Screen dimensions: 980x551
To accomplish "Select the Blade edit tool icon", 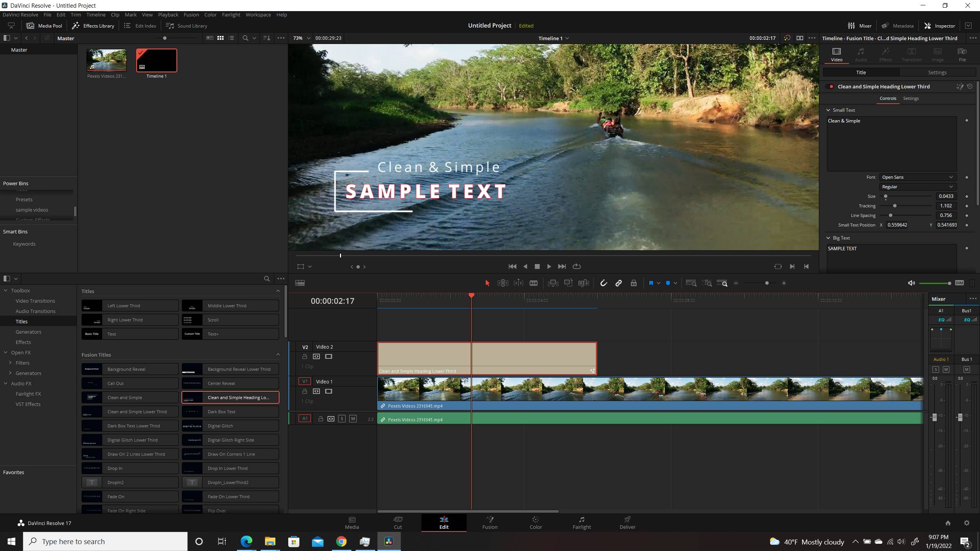I will [534, 283].
